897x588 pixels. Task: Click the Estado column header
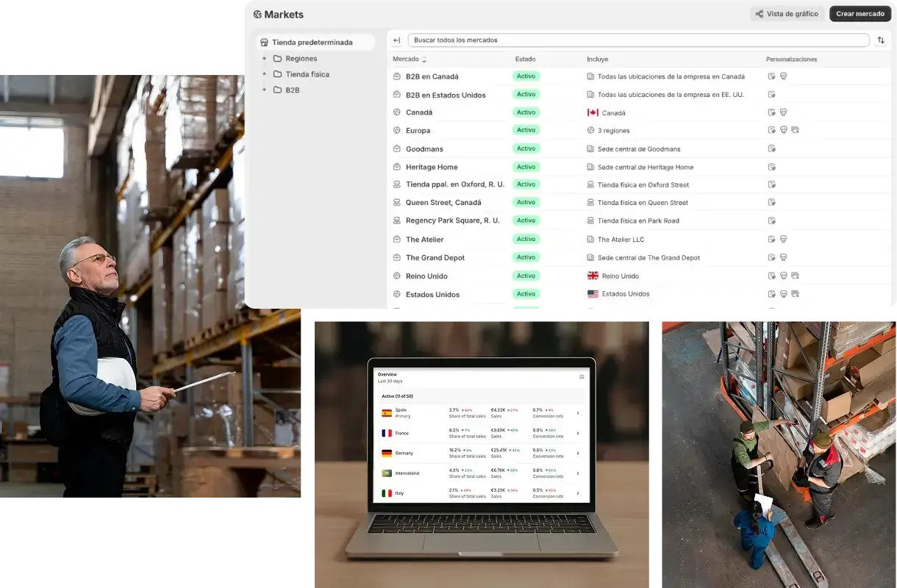click(x=526, y=60)
